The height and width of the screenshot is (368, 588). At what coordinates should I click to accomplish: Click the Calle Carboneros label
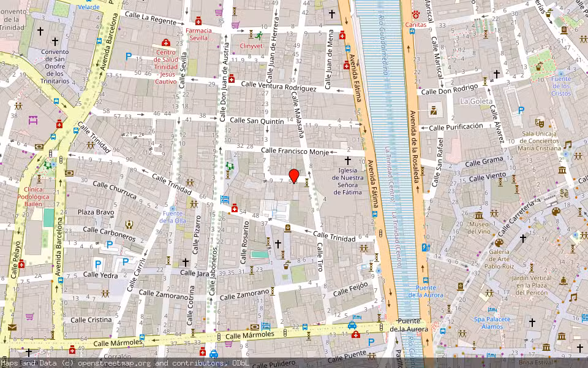[109, 234]
